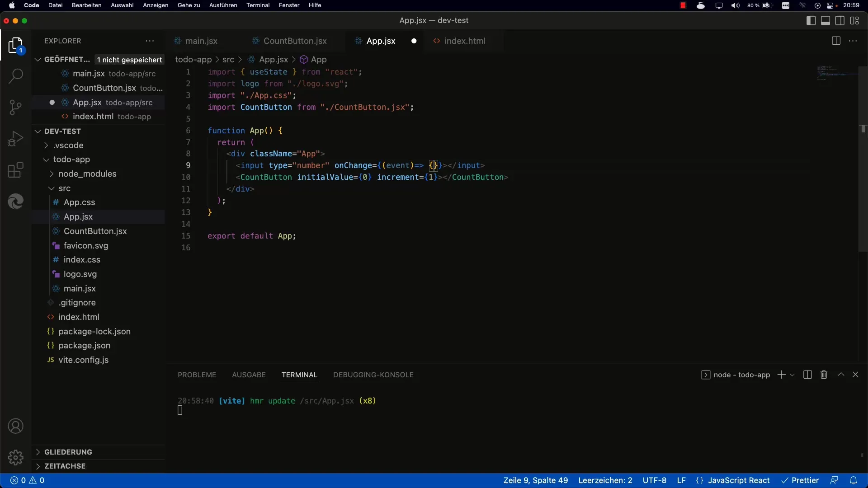The image size is (868, 488).
Task: Collapse the todo-app folder
Action: 71,160
